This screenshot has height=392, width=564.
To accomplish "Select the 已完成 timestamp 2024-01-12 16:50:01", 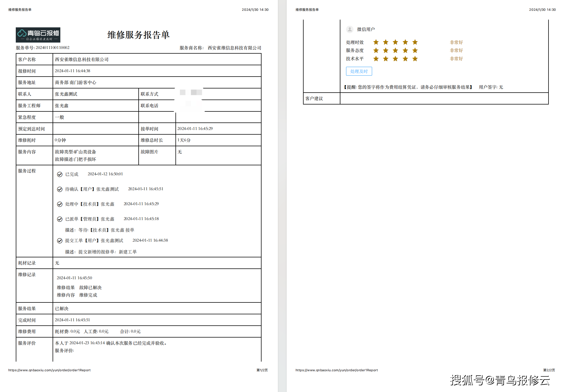I will click(105, 174).
